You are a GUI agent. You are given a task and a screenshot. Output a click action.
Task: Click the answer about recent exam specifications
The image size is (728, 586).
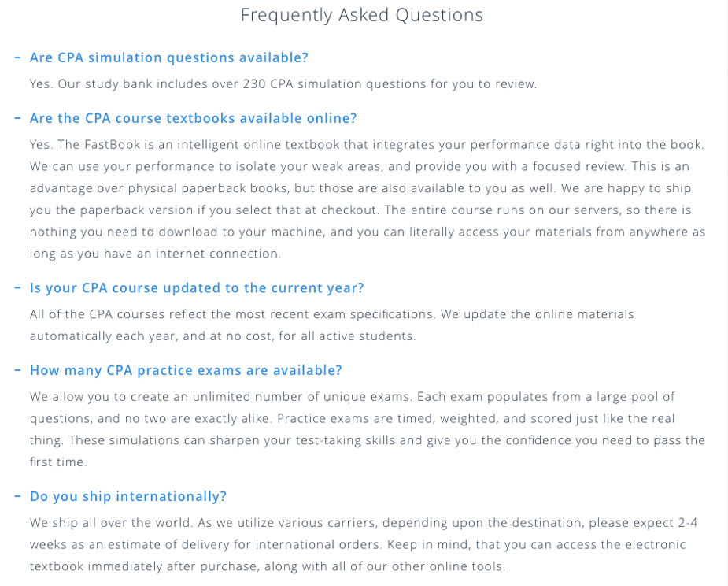click(331, 325)
